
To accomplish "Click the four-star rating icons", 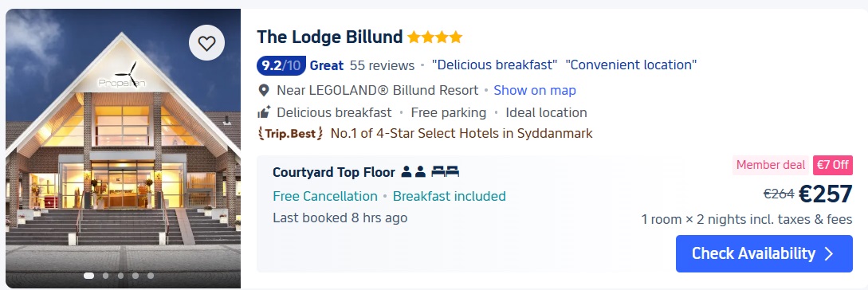I will point(434,37).
